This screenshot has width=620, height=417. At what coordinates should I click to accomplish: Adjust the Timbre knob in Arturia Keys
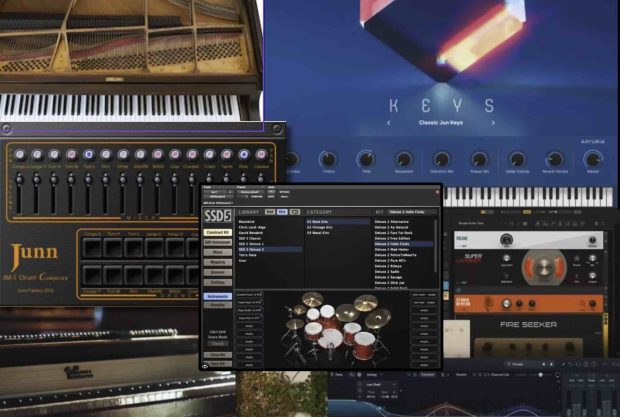pyautogui.click(x=328, y=159)
